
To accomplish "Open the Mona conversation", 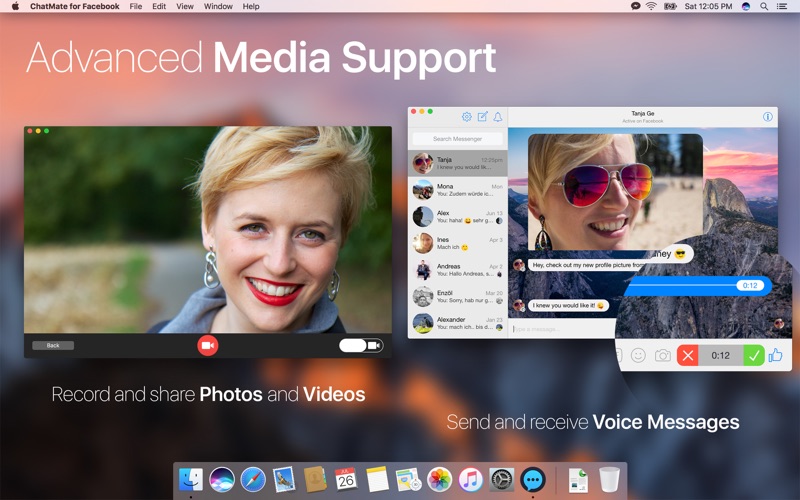I will click(458, 190).
